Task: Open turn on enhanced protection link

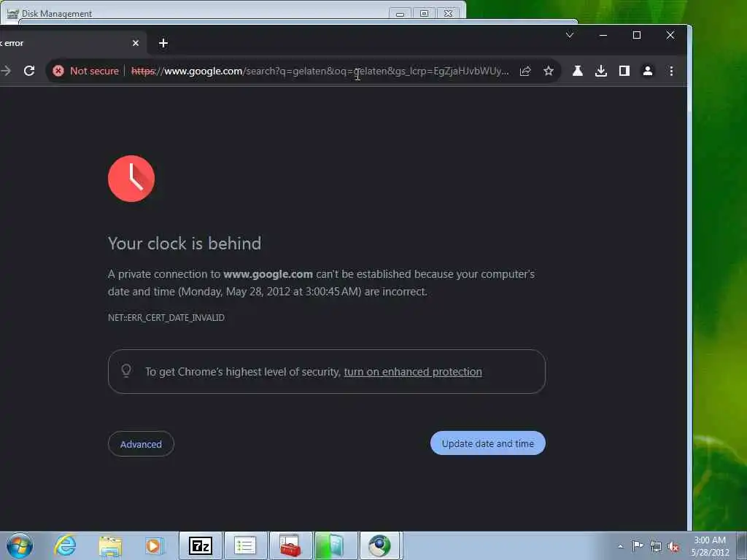Action: pyautogui.click(x=413, y=371)
